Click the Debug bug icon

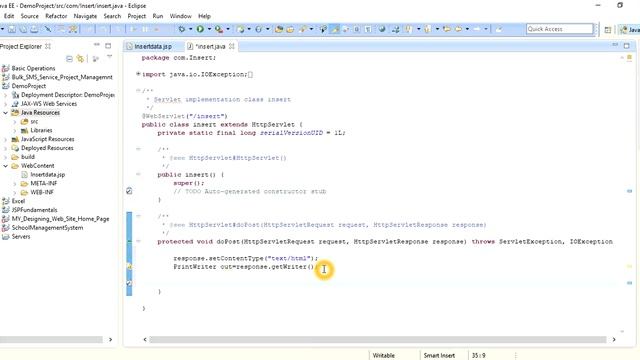[182, 29]
